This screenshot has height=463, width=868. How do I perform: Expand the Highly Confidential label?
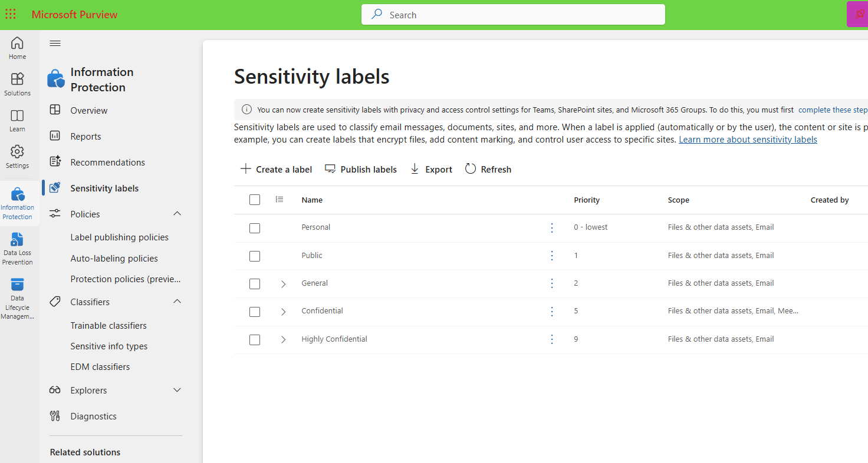tap(283, 339)
